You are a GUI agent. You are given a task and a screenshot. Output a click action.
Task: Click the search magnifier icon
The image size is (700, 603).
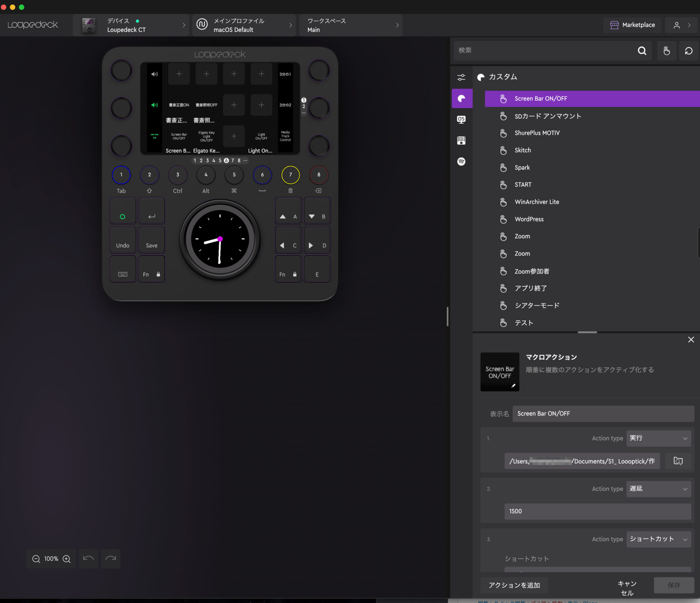642,51
